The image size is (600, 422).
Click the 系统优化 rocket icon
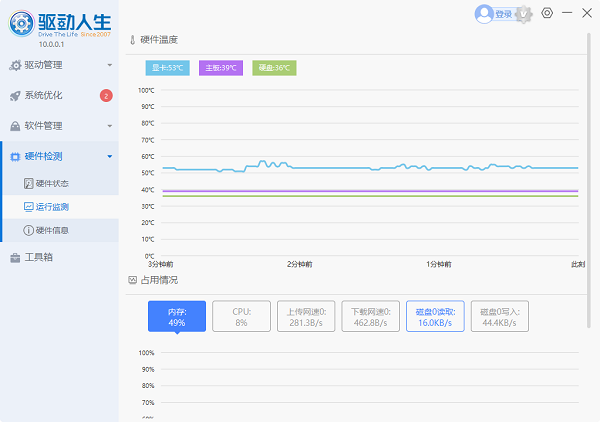[15, 96]
